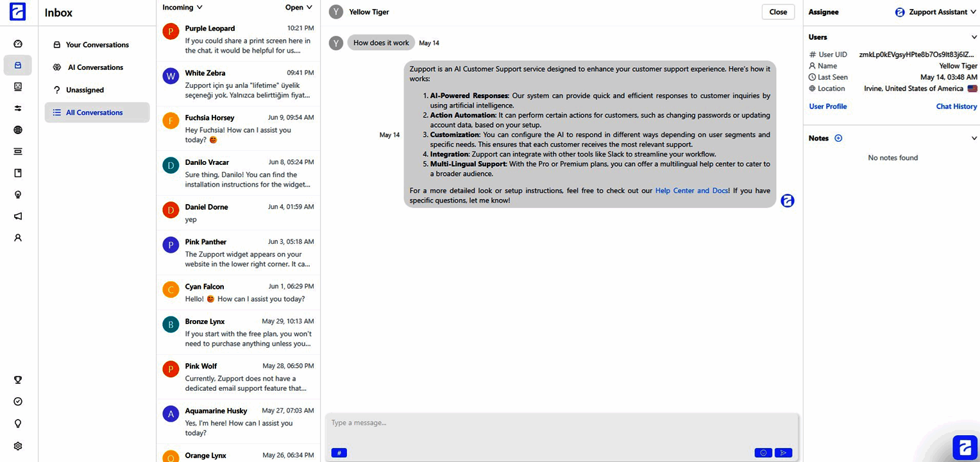Open the Pink Panther conversation
The height and width of the screenshot is (462, 980).
[x=238, y=253]
